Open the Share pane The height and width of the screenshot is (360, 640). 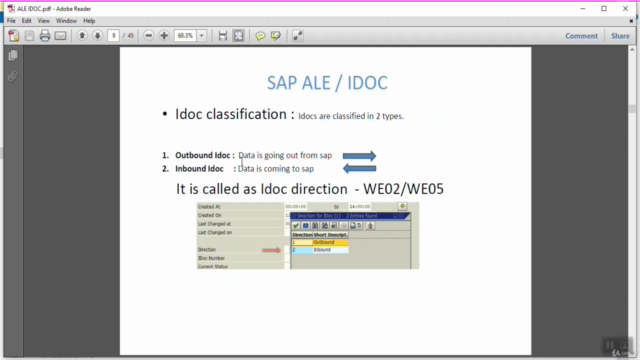(620, 36)
